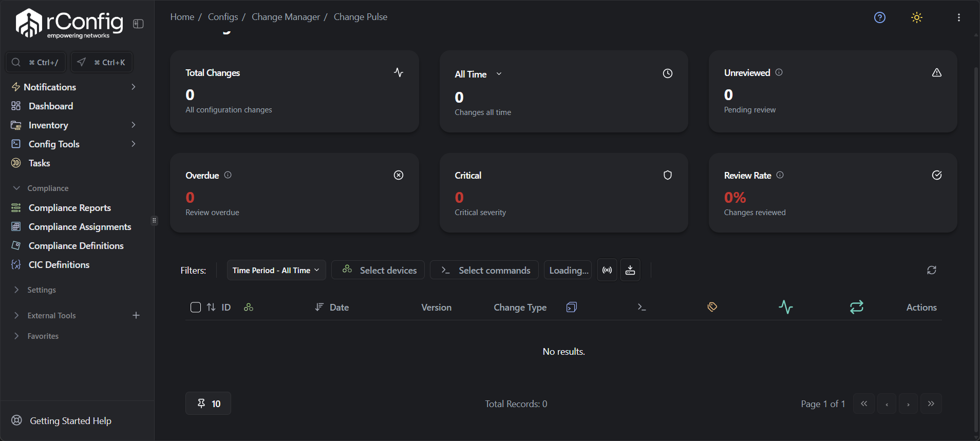Refresh the change table
Viewport: 980px width, 441px height.
pyautogui.click(x=932, y=270)
